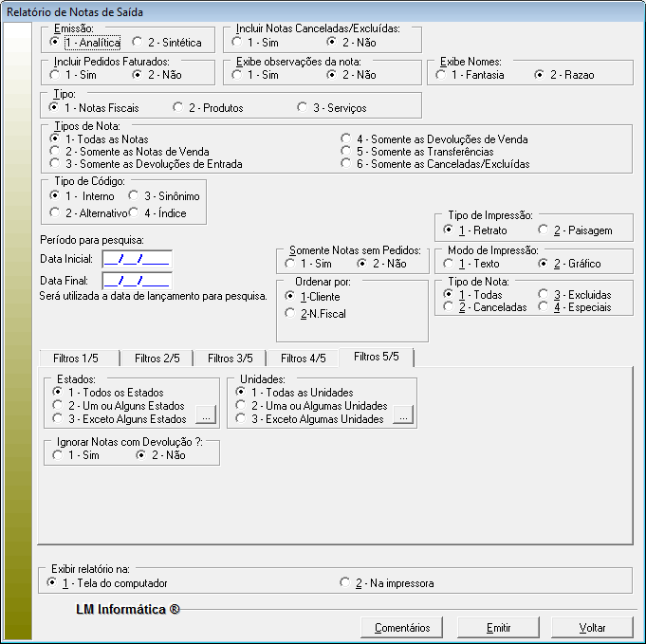Choose 1 - Fantasia under Exibe Nomes
Screen dimensions: 646x644
[441, 75]
